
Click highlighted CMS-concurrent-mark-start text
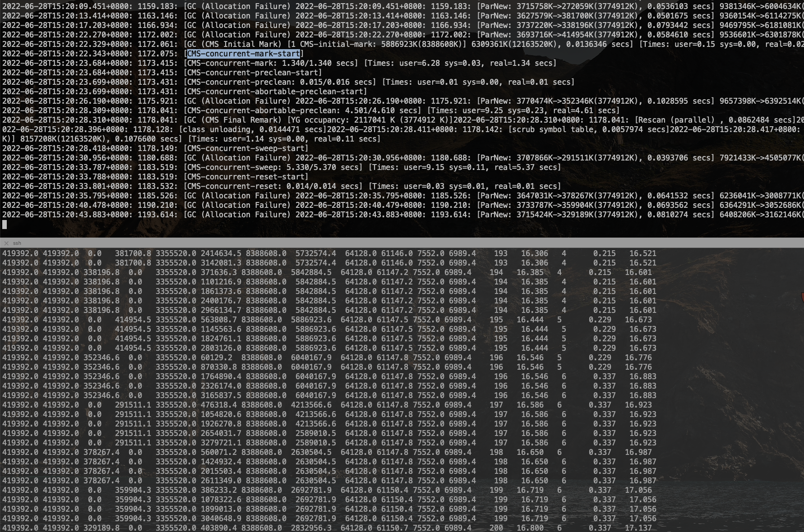click(244, 54)
